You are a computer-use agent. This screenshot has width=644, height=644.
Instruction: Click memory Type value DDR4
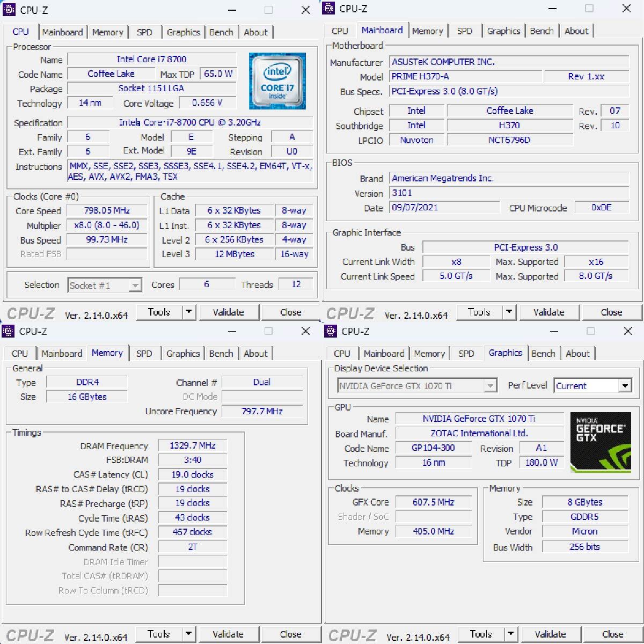pyautogui.click(x=87, y=382)
